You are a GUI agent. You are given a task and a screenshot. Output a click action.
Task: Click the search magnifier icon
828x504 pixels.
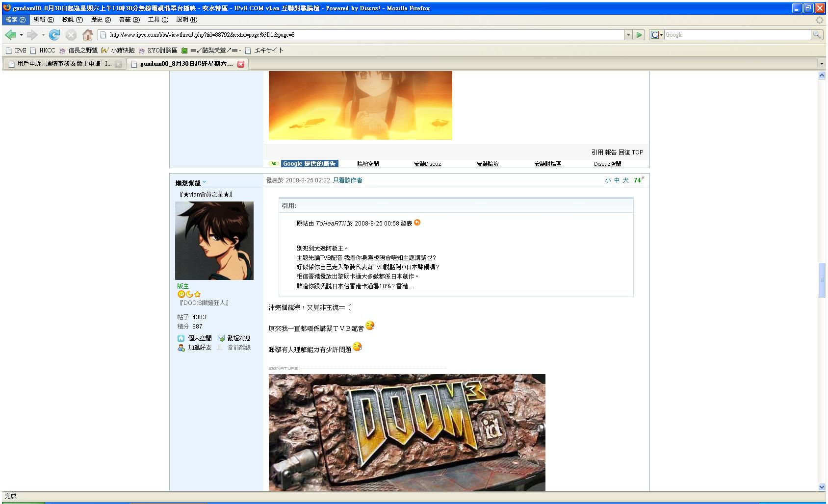(x=817, y=35)
